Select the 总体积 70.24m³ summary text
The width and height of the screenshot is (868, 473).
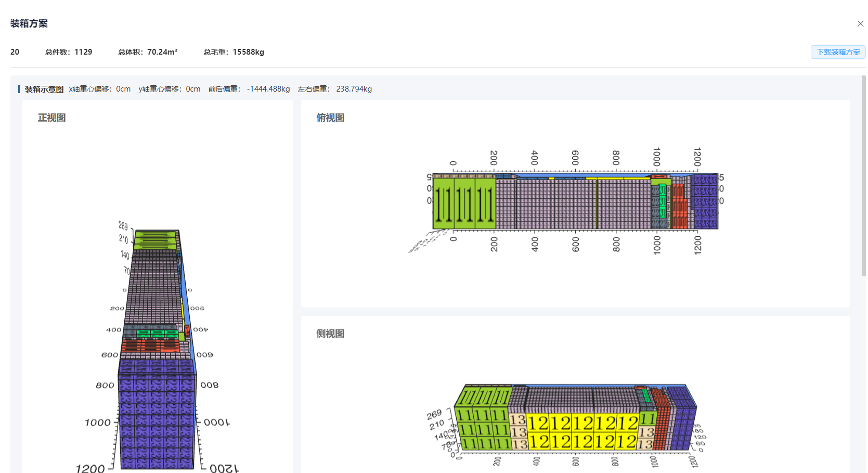(x=148, y=52)
